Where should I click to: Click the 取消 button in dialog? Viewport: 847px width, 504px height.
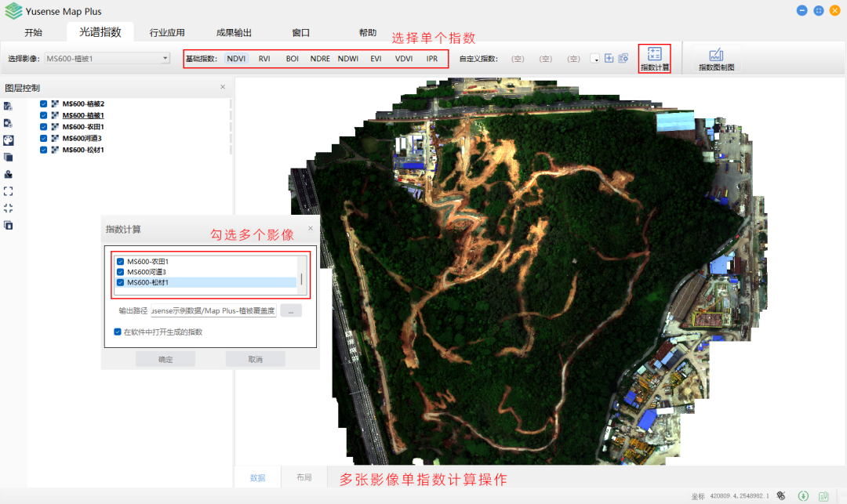[x=255, y=359]
